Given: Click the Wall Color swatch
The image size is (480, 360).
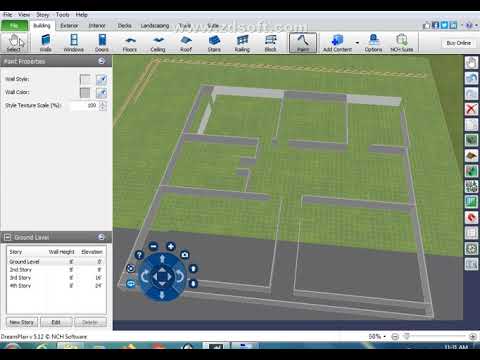Looking at the screenshot, I should 85,93.
